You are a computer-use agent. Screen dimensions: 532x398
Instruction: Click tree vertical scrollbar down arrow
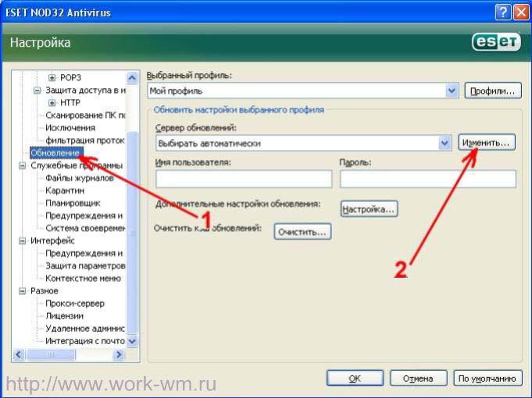132,341
